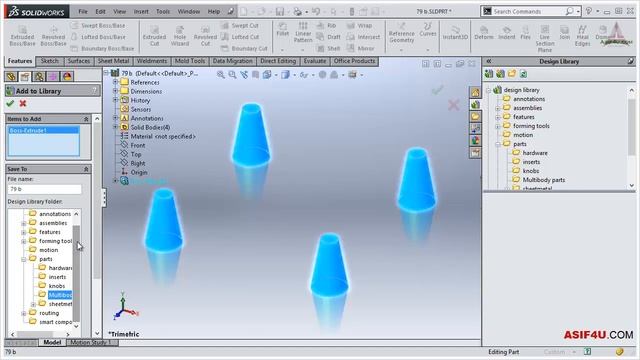
Task: Expand the History node in feature tree
Action: (x=116, y=100)
